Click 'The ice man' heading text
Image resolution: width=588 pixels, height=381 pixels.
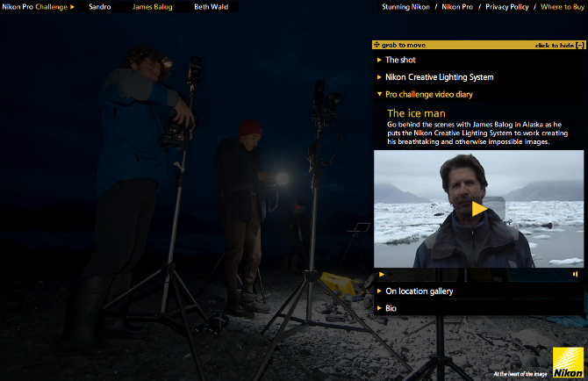tap(416, 113)
